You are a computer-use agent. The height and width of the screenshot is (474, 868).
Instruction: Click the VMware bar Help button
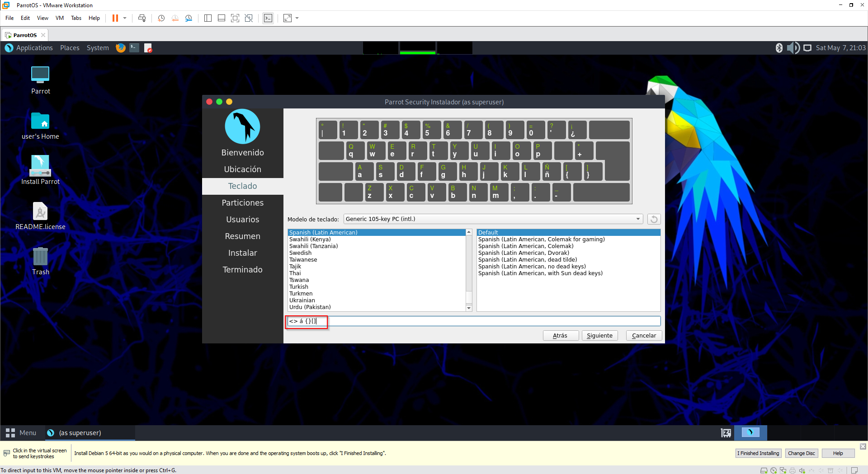pos(838,453)
